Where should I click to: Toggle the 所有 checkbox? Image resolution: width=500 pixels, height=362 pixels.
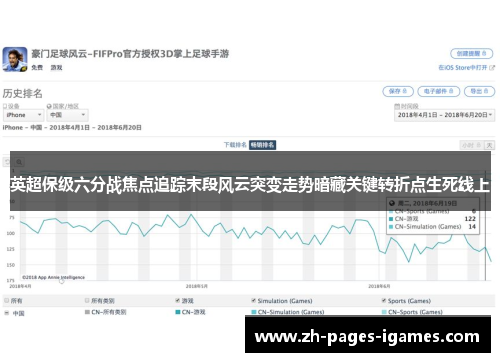[x=6, y=301]
